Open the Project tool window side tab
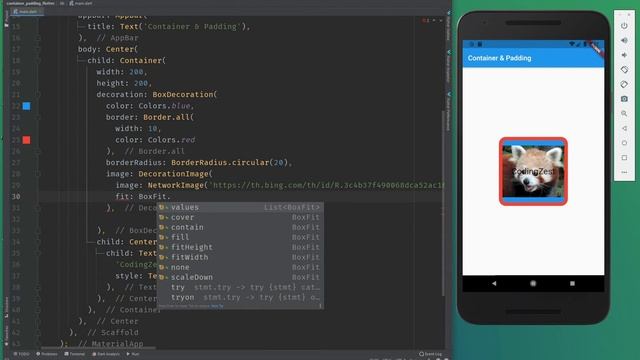The height and width of the screenshot is (360, 640). pyautogui.click(x=7, y=20)
